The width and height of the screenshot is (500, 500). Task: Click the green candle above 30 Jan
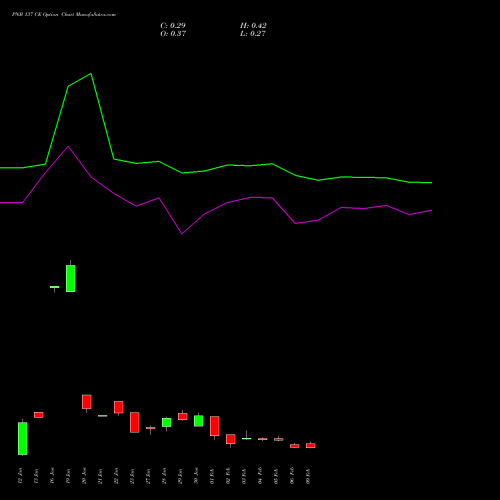(x=199, y=421)
